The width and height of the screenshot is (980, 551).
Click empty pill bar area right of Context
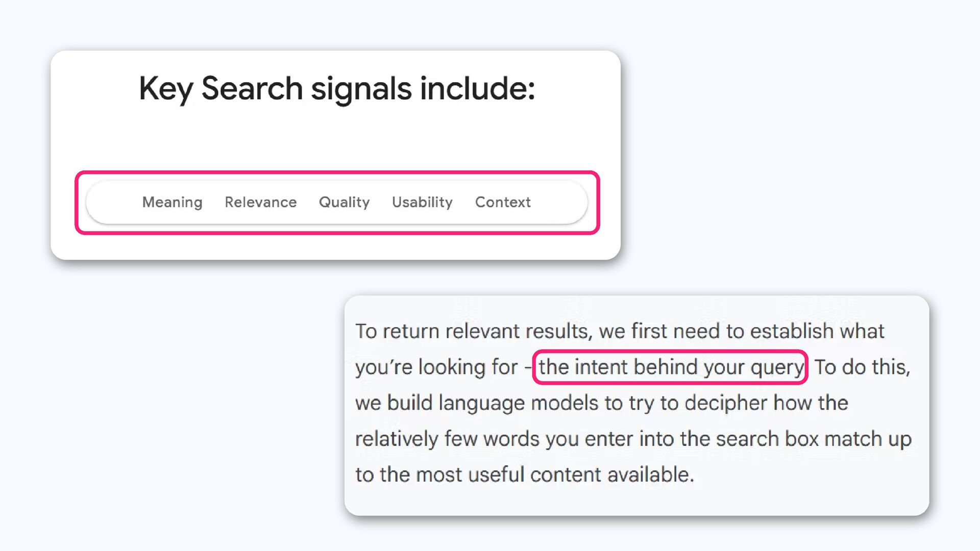point(559,202)
